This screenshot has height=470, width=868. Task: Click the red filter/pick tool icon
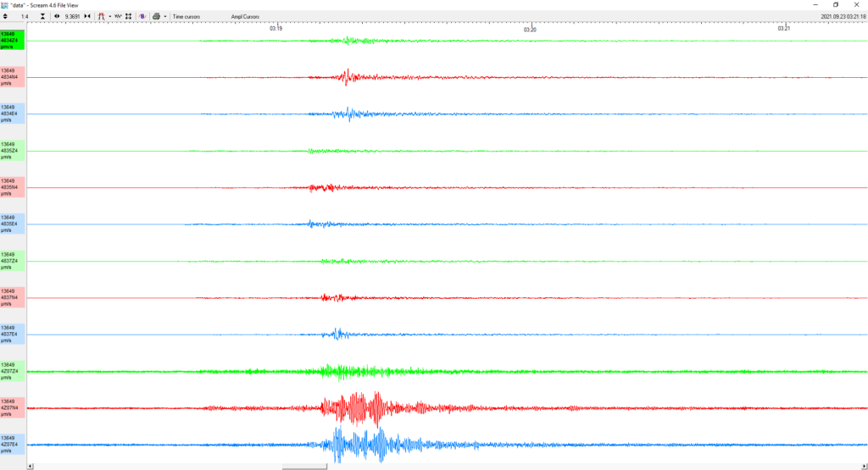click(x=102, y=17)
